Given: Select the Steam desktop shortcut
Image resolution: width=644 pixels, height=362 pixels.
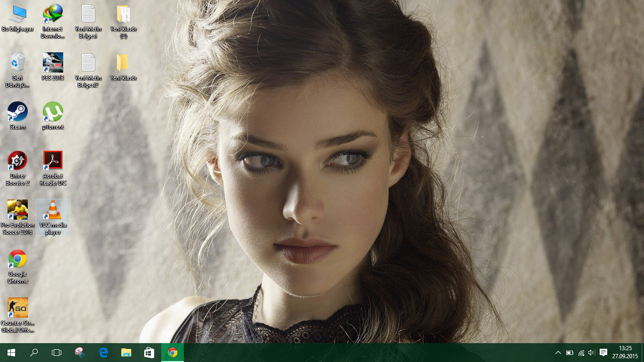Looking at the screenshot, I should pos(17,116).
